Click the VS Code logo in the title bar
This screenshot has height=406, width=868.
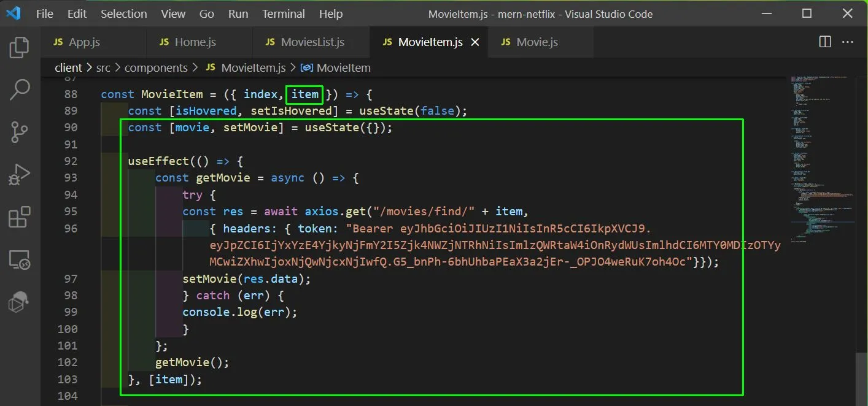tap(14, 13)
